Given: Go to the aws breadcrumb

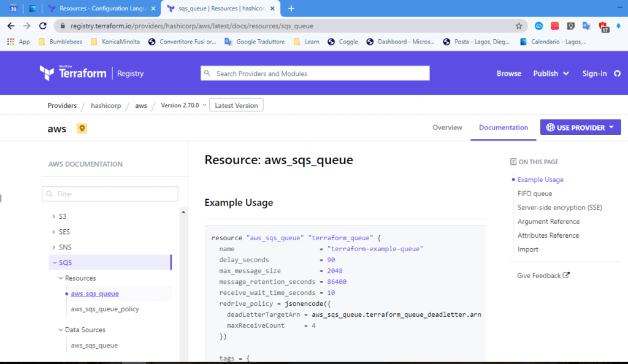Looking at the screenshot, I should pyautogui.click(x=141, y=105).
